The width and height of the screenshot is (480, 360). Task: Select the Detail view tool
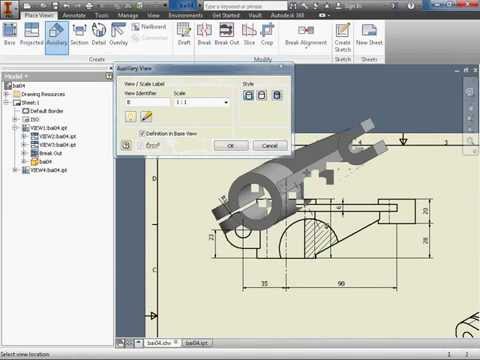click(99, 34)
